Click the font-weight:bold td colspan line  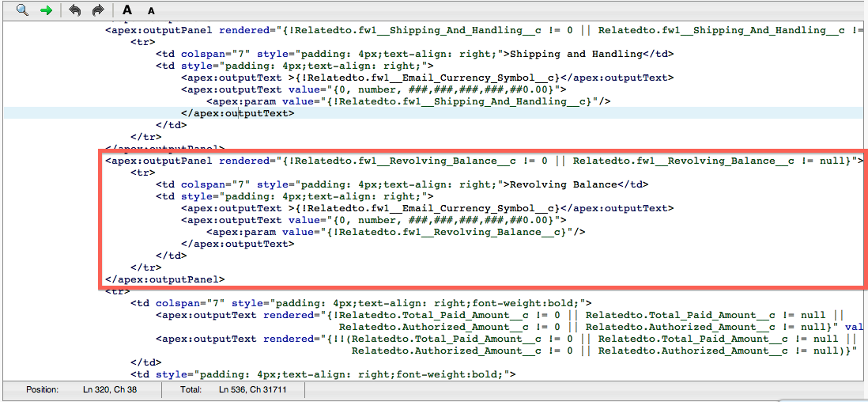click(361, 303)
